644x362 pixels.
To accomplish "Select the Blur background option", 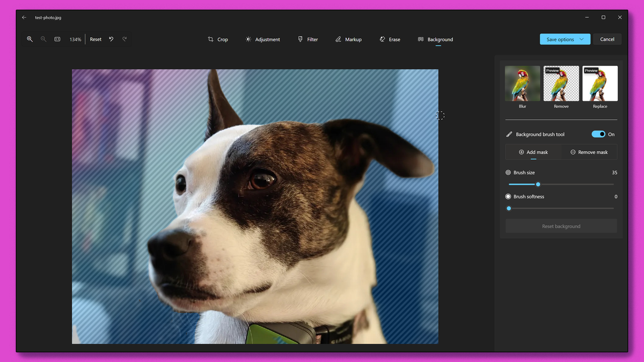I will point(522,83).
